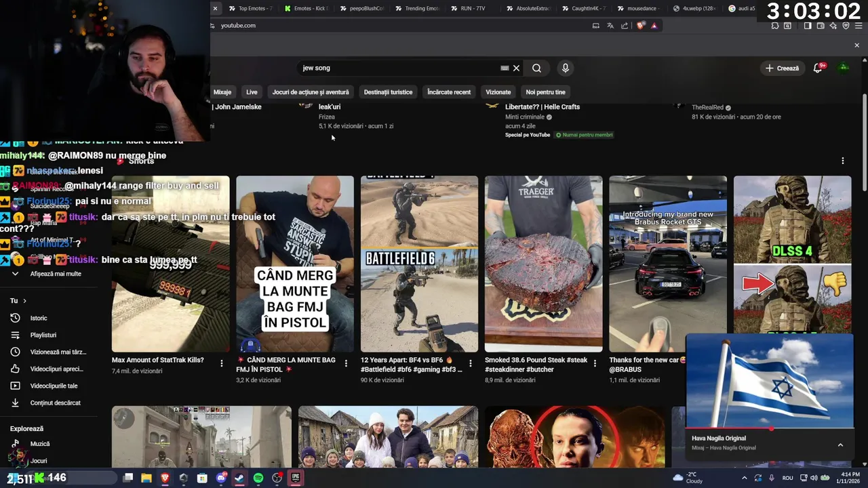Open the account avatar menu

(x=844, y=68)
